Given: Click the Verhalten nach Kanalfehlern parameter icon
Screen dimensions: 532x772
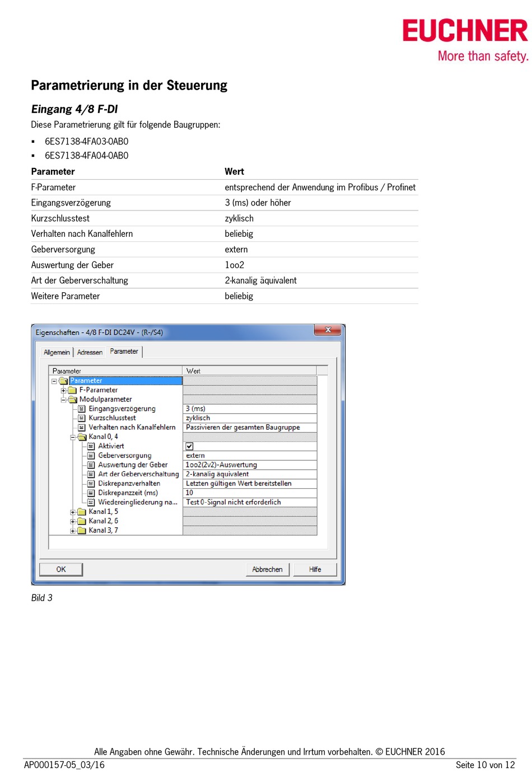Looking at the screenshot, I should (x=82, y=428).
